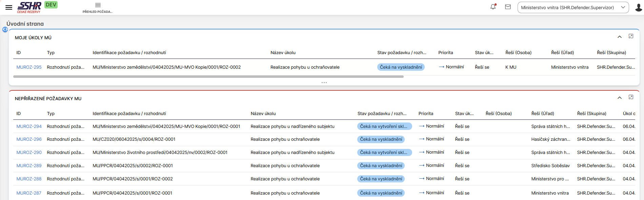Open the MUROZ-287 request link

click(29, 193)
